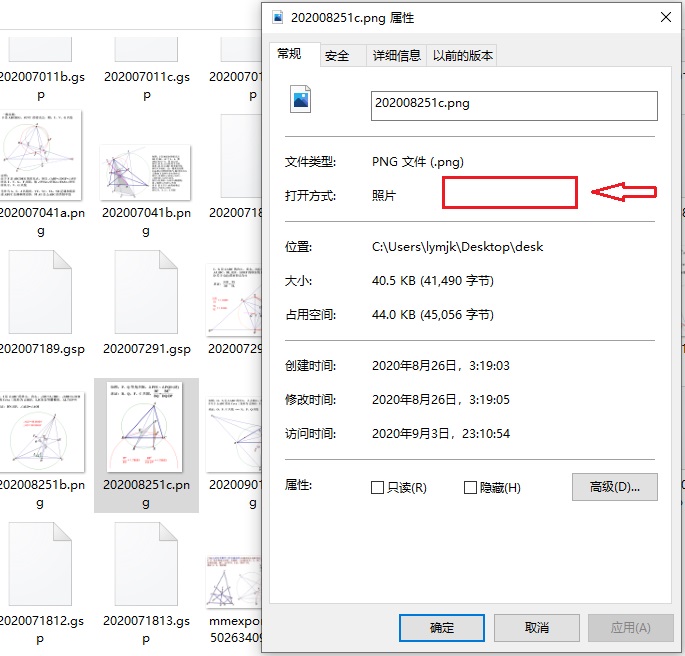The image size is (685, 656).
Task: Select the 202007041a.png thumbnail
Action: pos(41,155)
